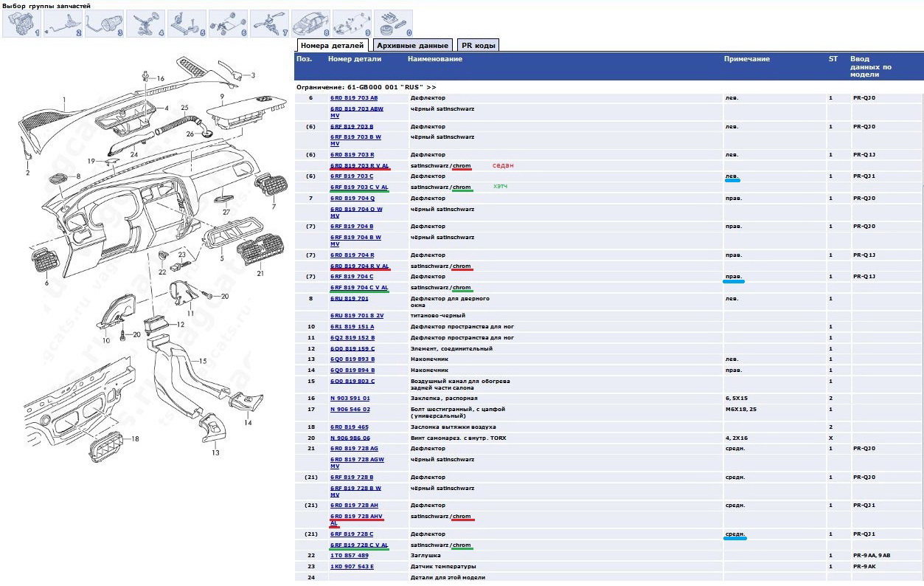Open parts group 9 electrics icon

[352, 24]
